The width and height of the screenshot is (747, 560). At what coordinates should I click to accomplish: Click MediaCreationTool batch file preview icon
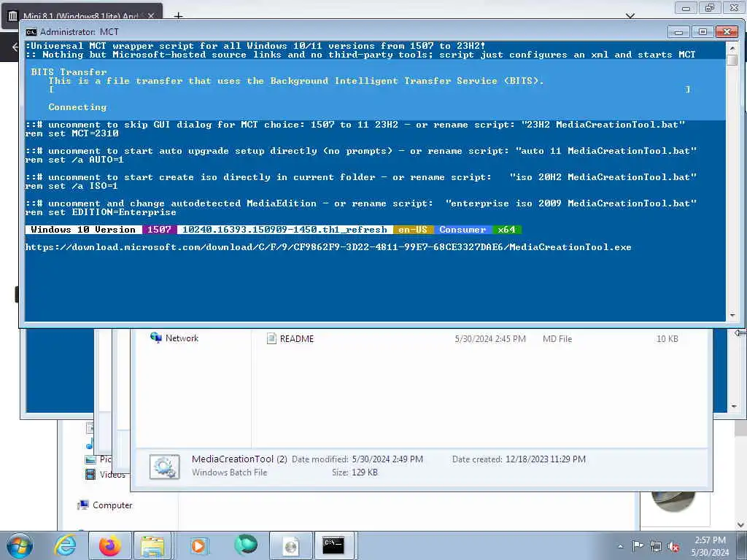click(164, 466)
